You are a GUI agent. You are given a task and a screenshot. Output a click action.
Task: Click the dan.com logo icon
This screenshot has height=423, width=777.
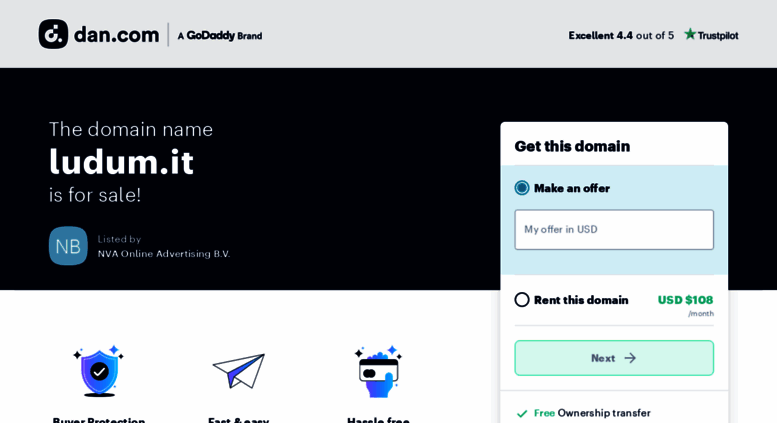pos(54,34)
